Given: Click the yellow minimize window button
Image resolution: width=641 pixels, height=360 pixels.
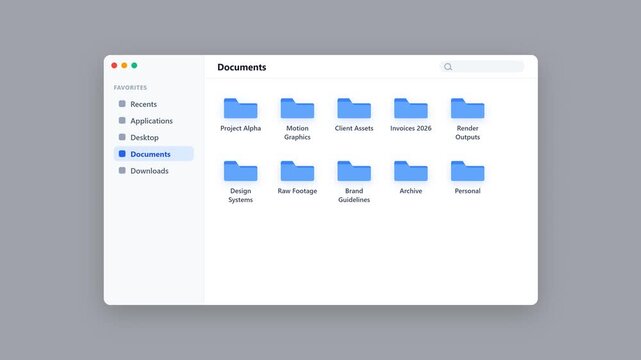Looking at the screenshot, I should 124,65.
